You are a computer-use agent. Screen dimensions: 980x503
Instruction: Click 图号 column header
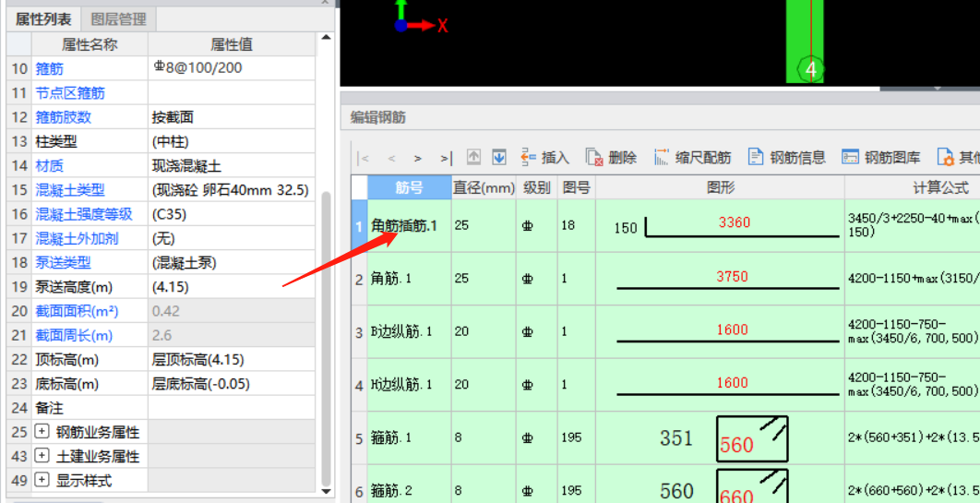[576, 187]
